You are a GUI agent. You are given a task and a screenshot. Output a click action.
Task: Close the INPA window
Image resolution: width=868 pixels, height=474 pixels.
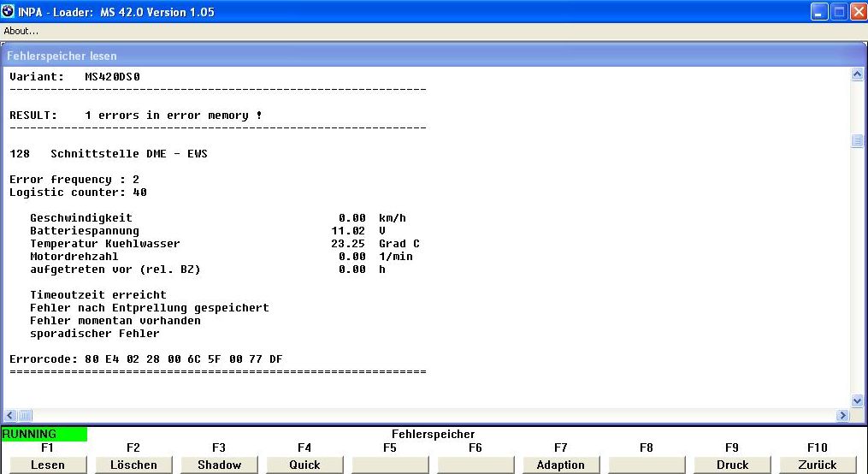point(858,12)
